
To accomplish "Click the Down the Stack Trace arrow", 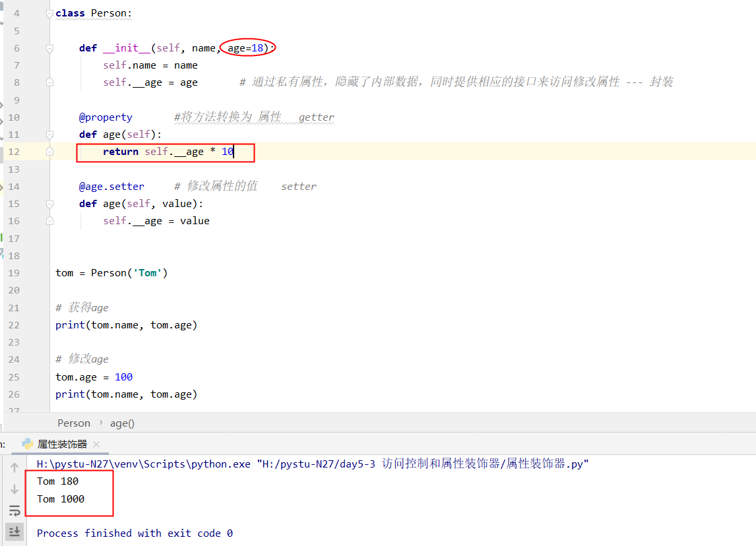I will click(x=14, y=489).
